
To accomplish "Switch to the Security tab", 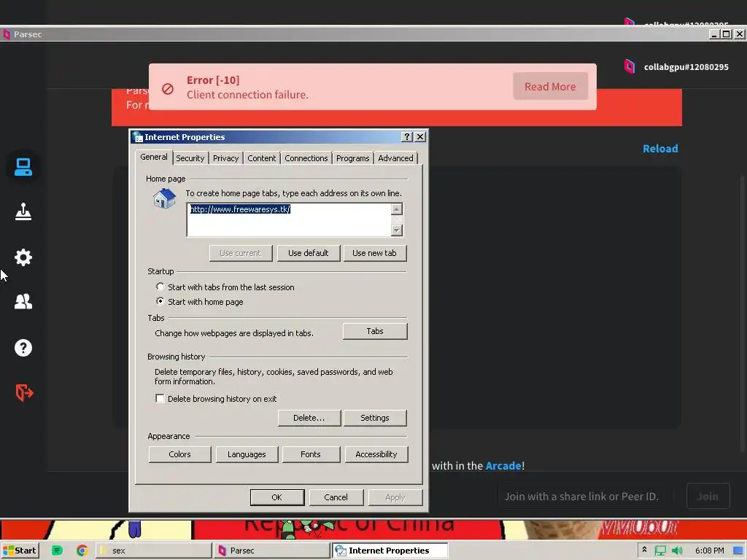I will click(x=190, y=158).
